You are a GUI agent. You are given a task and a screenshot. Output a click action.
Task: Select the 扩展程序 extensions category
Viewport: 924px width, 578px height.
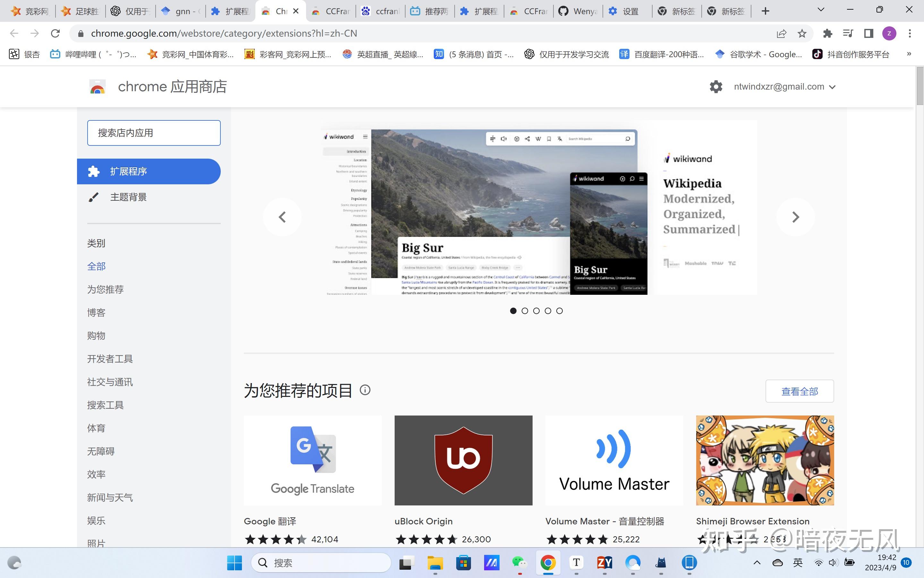(149, 171)
